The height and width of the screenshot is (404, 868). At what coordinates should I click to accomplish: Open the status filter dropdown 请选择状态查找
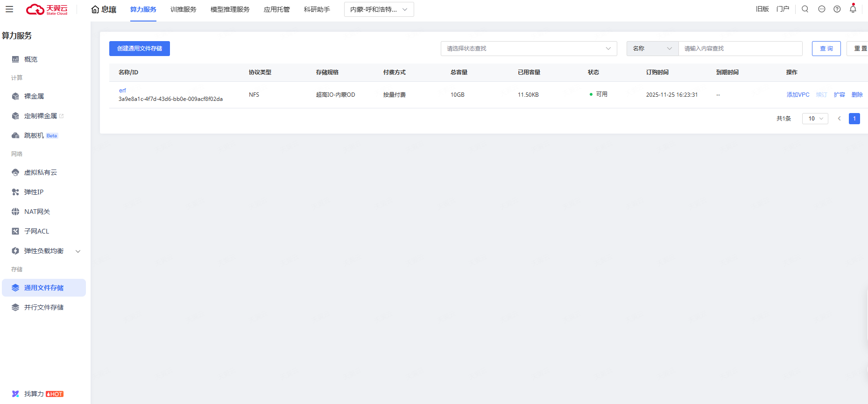(529, 49)
